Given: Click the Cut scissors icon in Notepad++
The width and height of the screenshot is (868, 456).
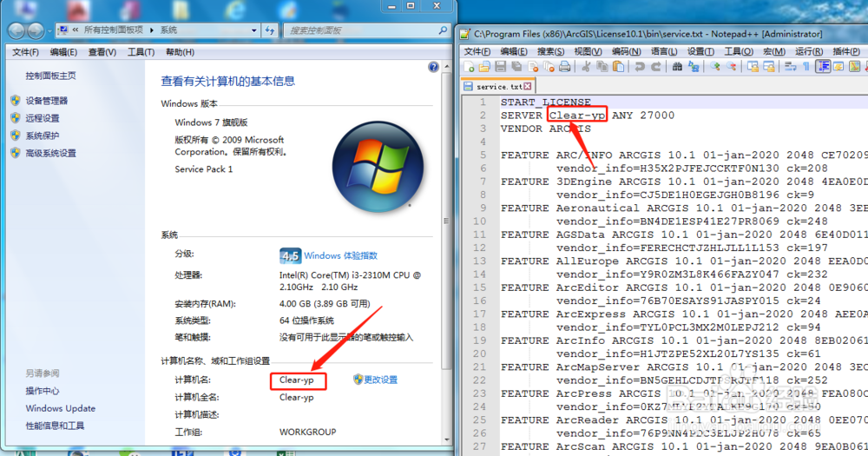Looking at the screenshot, I should click(x=586, y=67).
